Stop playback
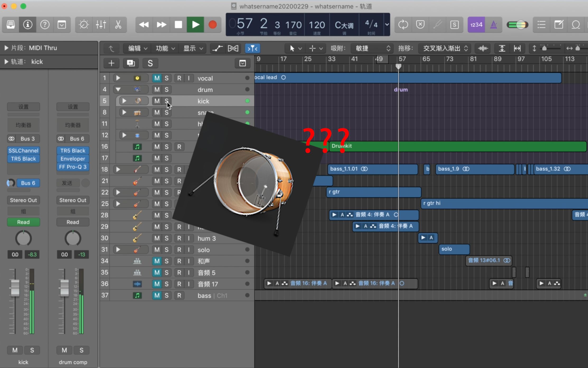The image size is (588, 368). [x=178, y=25]
